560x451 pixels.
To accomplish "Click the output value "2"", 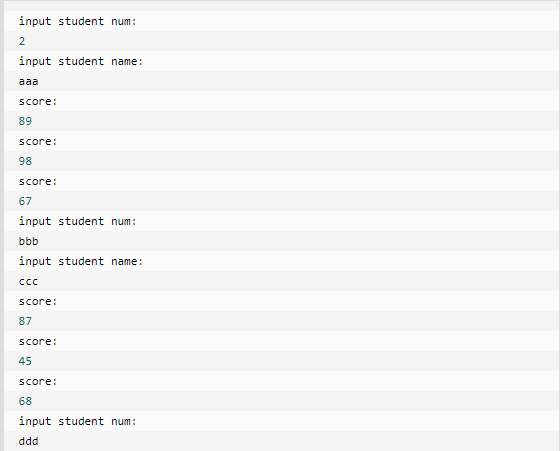I will tap(22, 41).
